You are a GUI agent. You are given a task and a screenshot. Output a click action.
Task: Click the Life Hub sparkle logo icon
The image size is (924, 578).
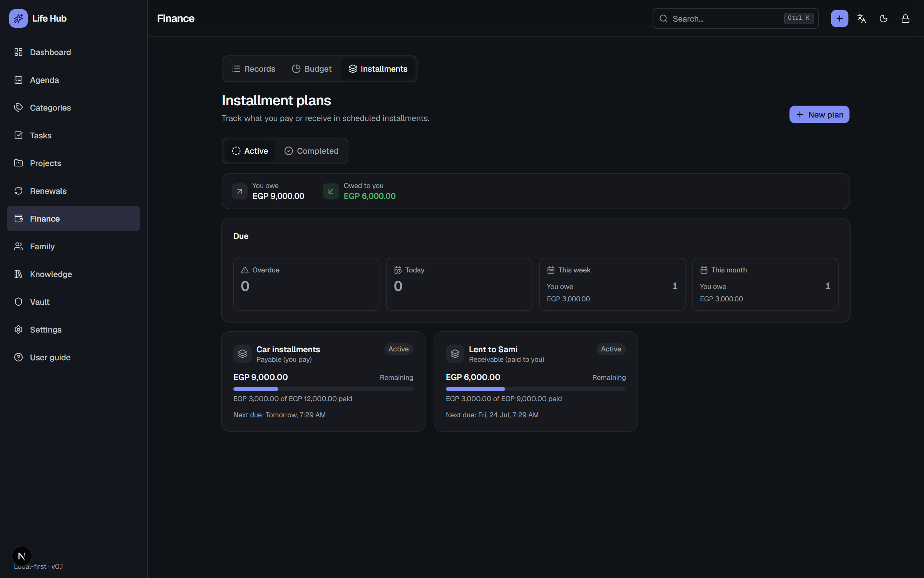point(18,18)
